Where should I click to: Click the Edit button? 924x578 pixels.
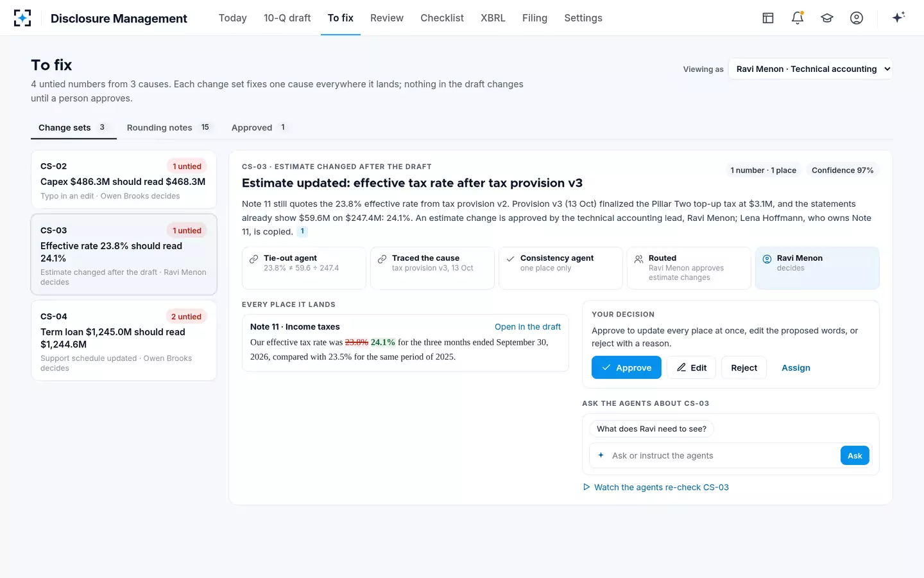tap(692, 367)
